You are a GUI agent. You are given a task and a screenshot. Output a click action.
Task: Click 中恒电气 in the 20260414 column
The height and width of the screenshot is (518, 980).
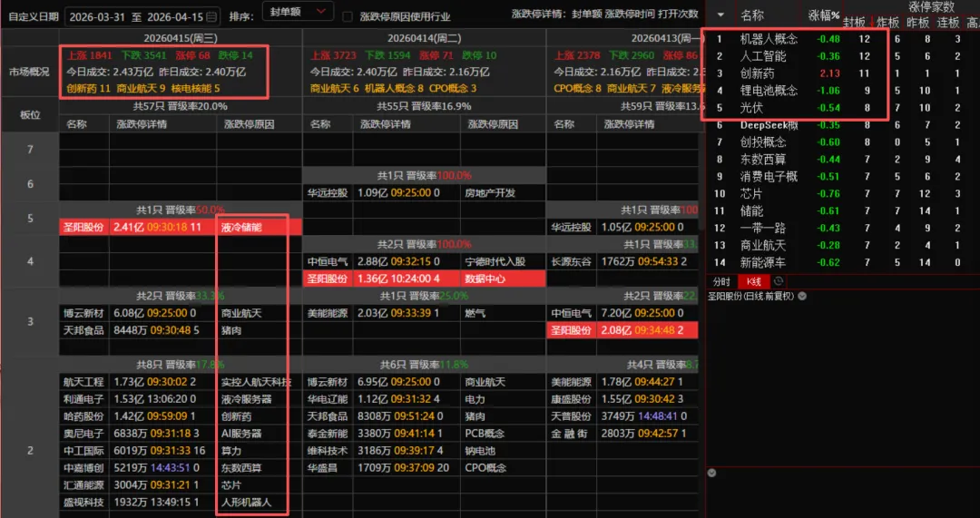327,262
